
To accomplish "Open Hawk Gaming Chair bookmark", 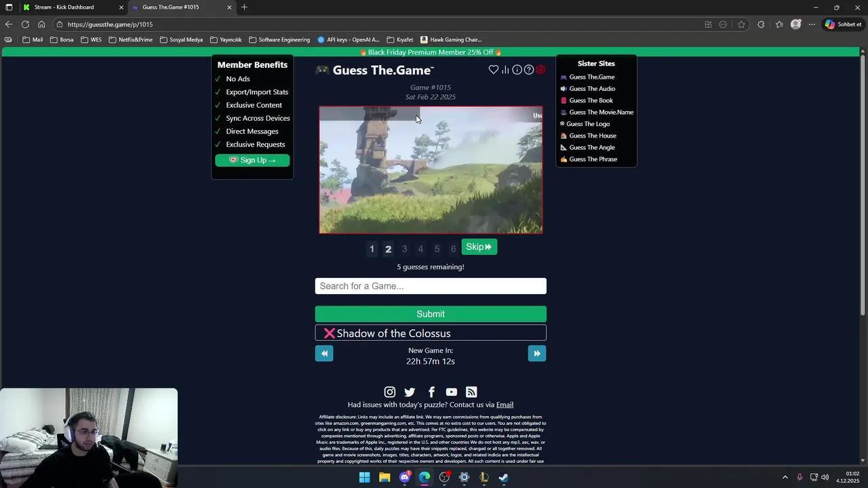I will (451, 40).
